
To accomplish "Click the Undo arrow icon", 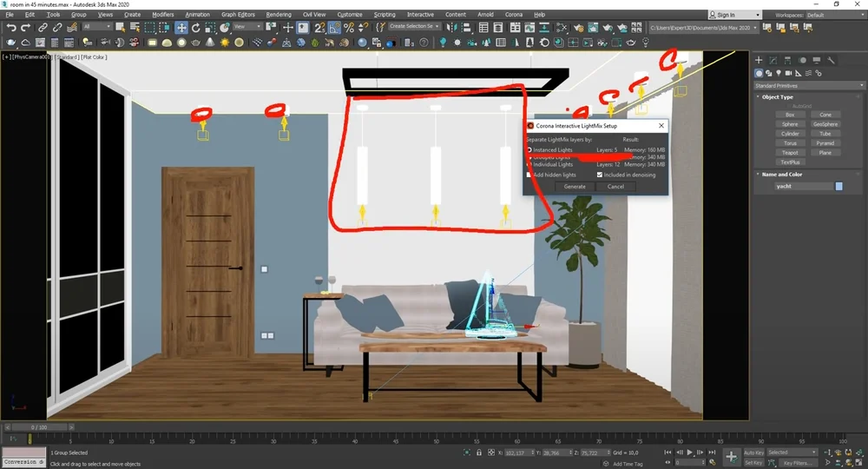I will [x=11, y=27].
